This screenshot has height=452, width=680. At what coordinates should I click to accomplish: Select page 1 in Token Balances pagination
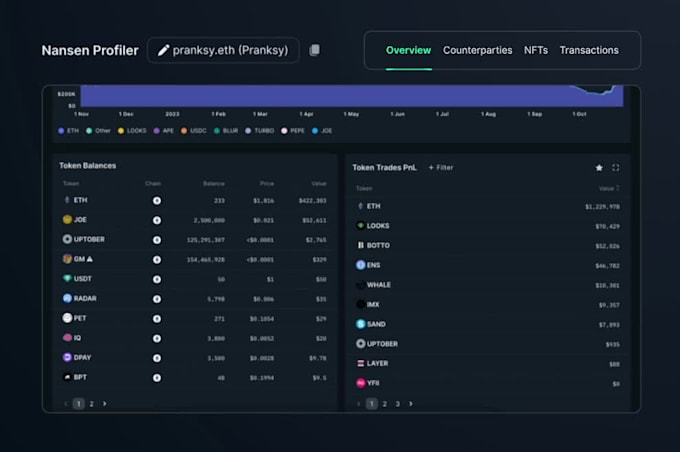[78, 404]
